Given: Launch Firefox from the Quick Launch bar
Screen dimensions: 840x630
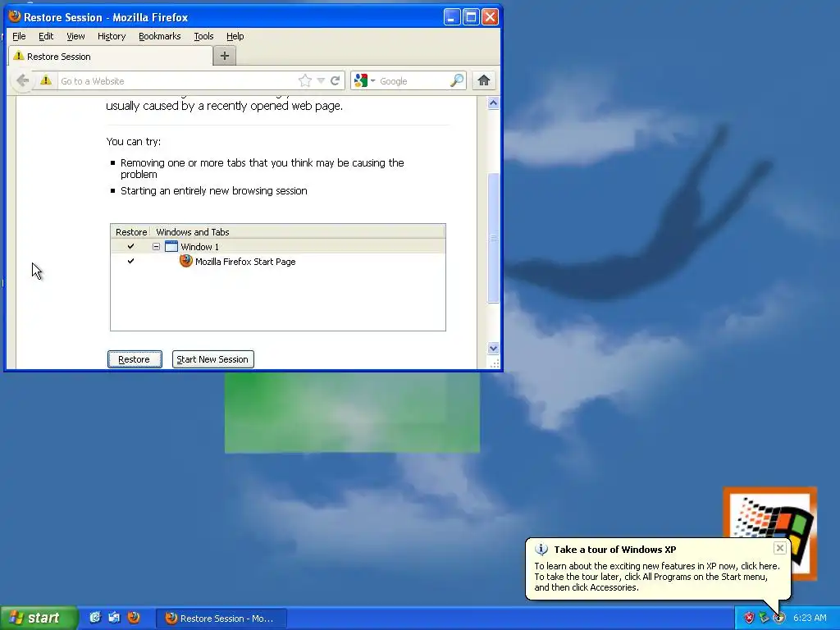Looking at the screenshot, I should point(134,618).
